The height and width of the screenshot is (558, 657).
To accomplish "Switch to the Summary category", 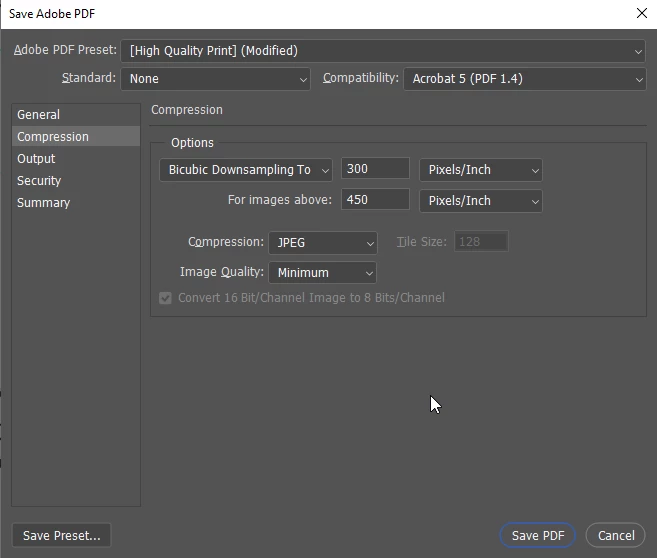I will 76,203.
